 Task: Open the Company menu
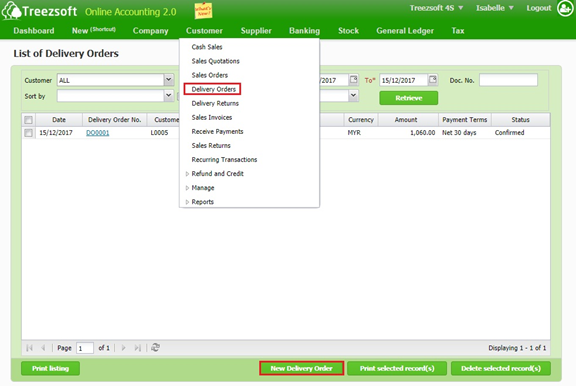click(x=151, y=30)
